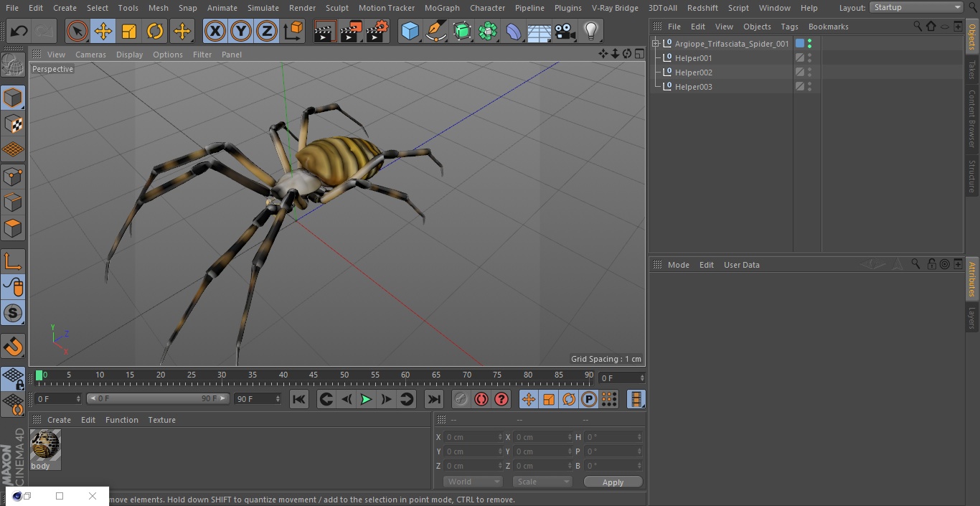Click the preview range slider bar
The width and height of the screenshot is (980, 506).
(158, 398)
